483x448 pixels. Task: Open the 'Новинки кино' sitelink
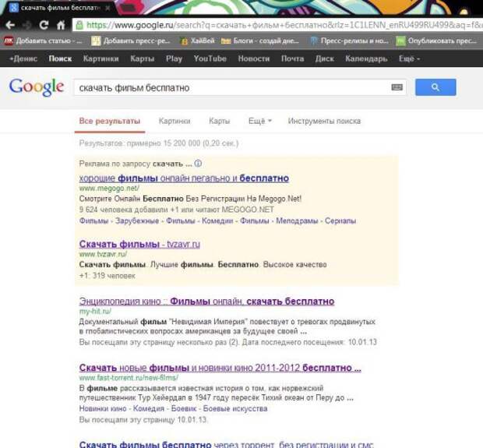103,408
